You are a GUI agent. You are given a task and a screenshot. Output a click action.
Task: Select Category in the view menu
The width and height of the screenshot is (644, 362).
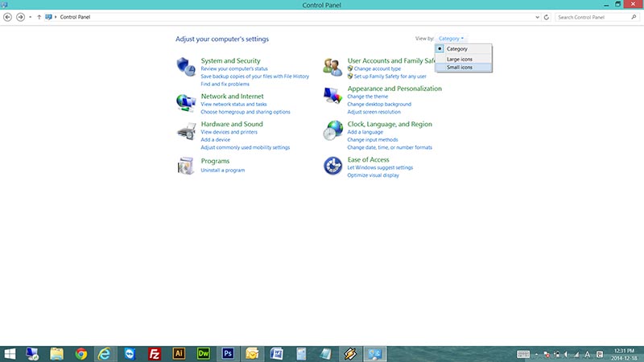464,49
